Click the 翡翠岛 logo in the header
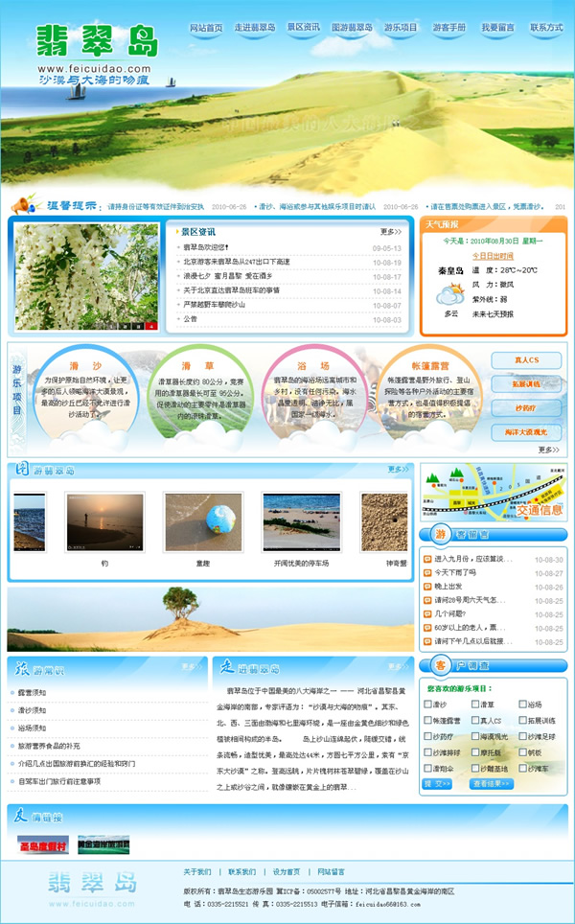 click(95, 43)
